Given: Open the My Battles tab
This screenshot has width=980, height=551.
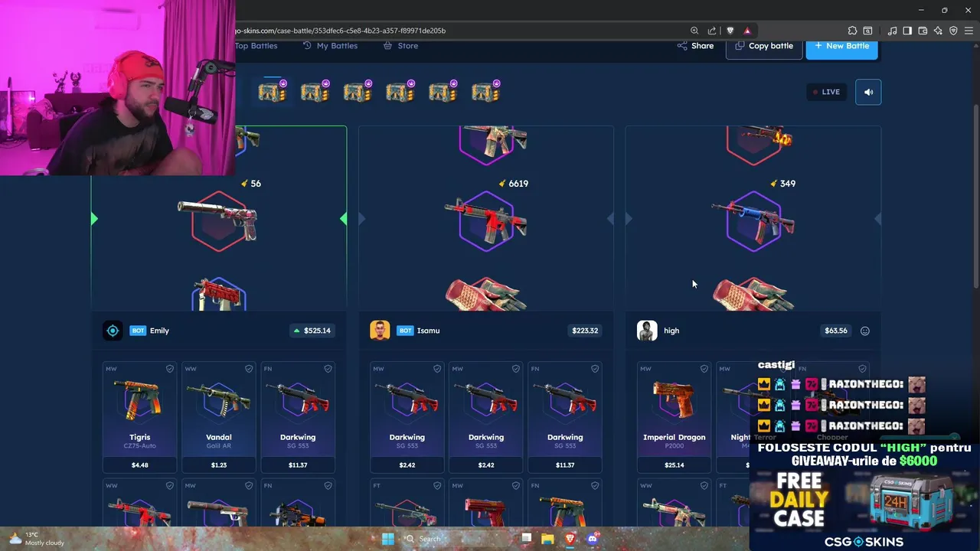Looking at the screenshot, I should coord(330,46).
